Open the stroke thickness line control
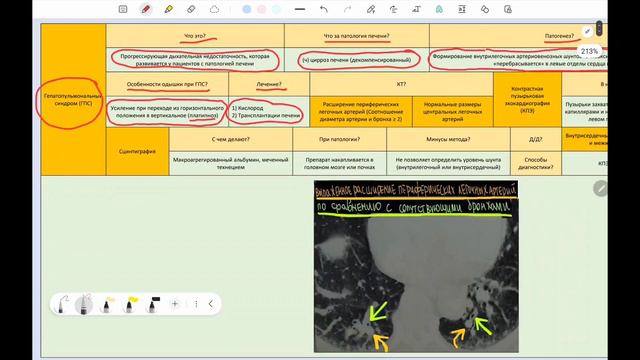The width and height of the screenshot is (640, 360). tap(300, 9)
